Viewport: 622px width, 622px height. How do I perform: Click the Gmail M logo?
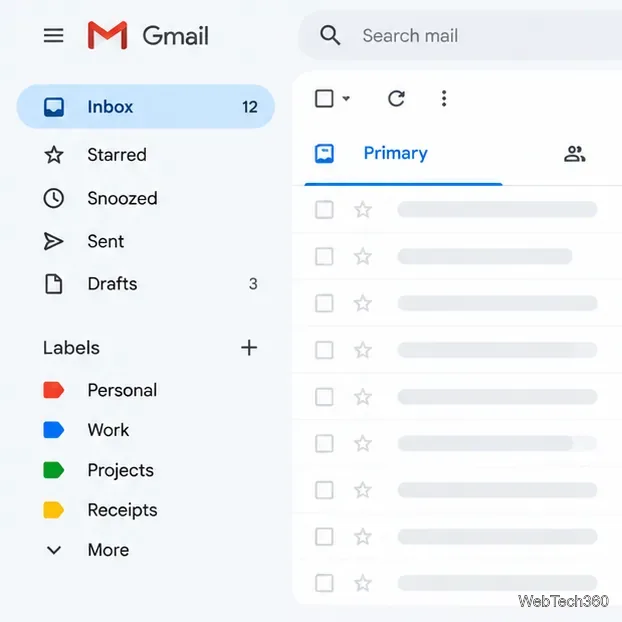pos(107,35)
